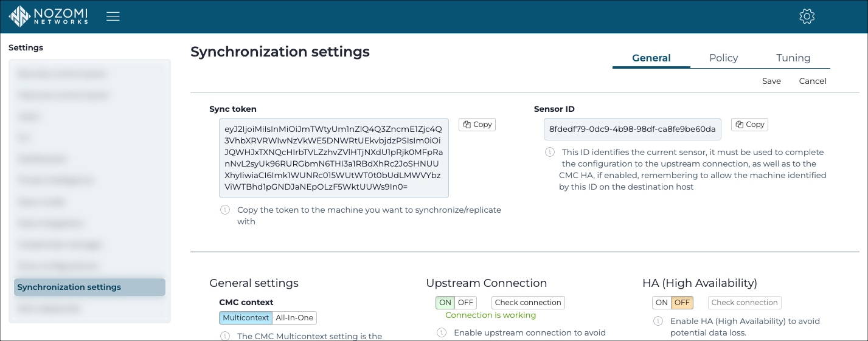Select Multicontext CMC context
868x341 pixels.
point(246,318)
